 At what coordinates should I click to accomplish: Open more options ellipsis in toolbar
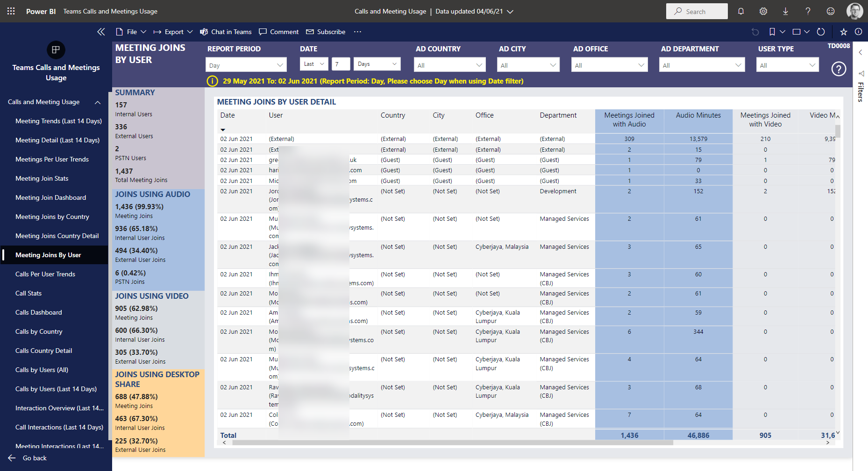point(358,32)
